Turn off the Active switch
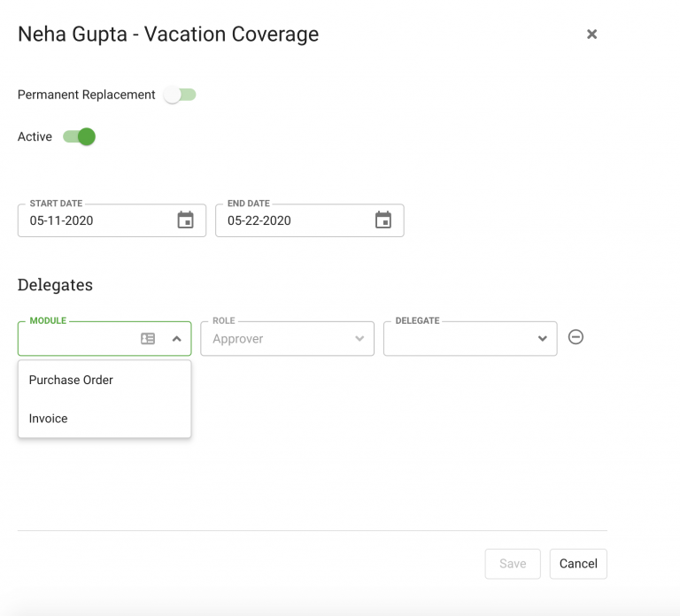The height and width of the screenshot is (616, 680). coord(80,136)
